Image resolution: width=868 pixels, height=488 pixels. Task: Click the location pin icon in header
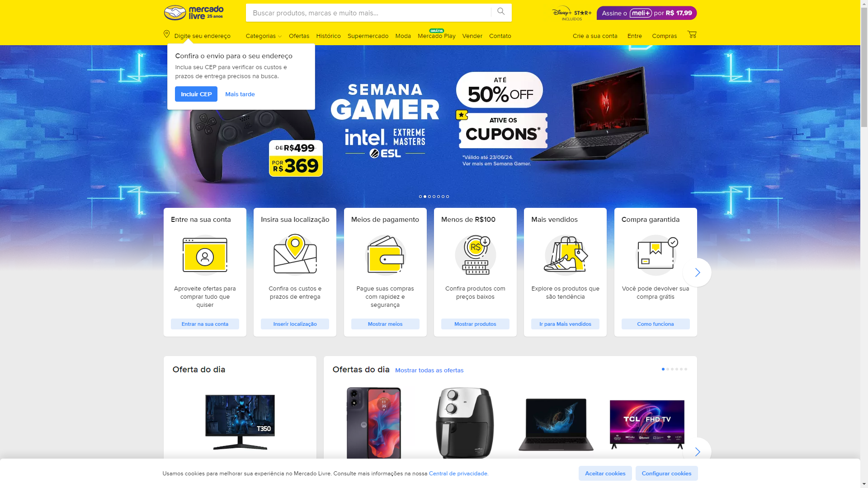pyautogui.click(x=166, y=34)
